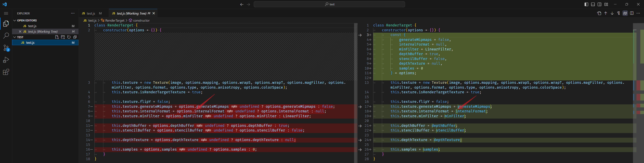Jump to next change with down arrow

612,13
